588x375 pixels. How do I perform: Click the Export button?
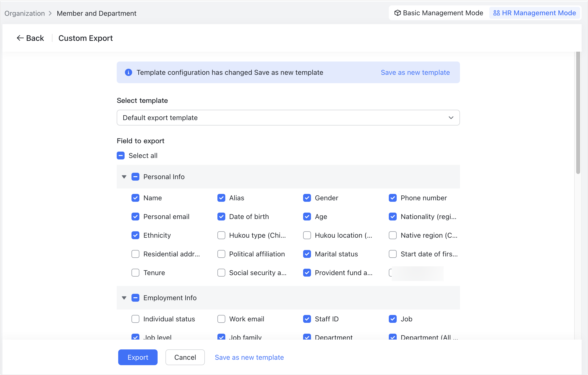(138, 357)
